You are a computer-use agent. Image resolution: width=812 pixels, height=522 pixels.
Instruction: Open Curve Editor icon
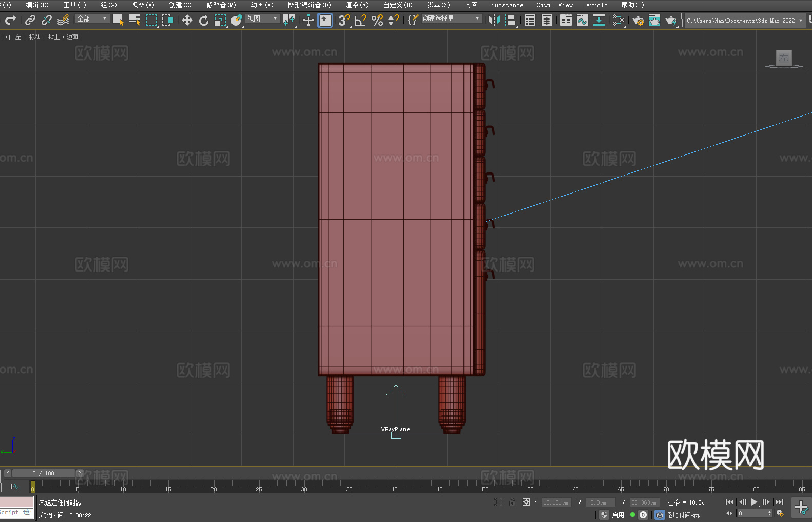pos(583,20)
